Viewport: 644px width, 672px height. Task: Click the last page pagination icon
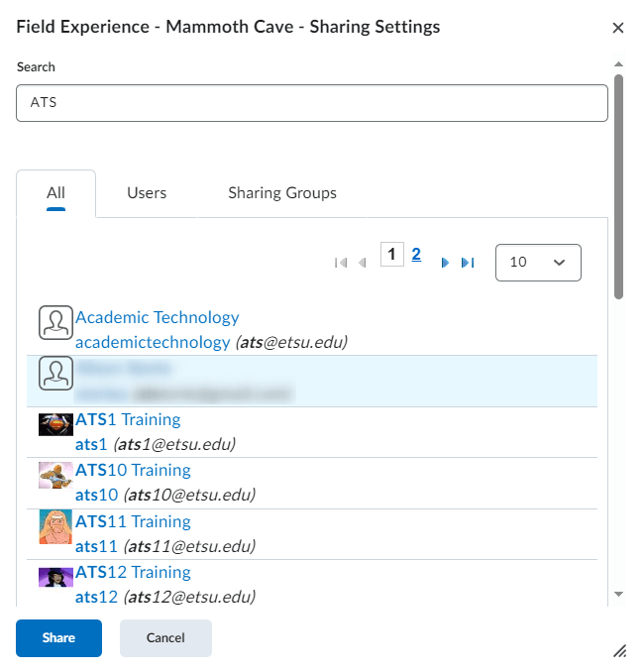tap(468, 263)
